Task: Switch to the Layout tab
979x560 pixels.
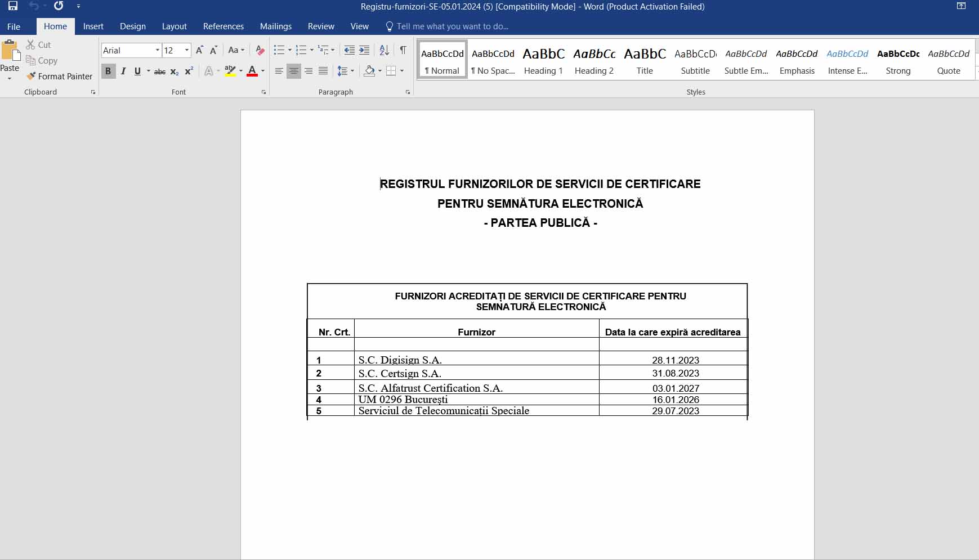Action: [175, 26]
